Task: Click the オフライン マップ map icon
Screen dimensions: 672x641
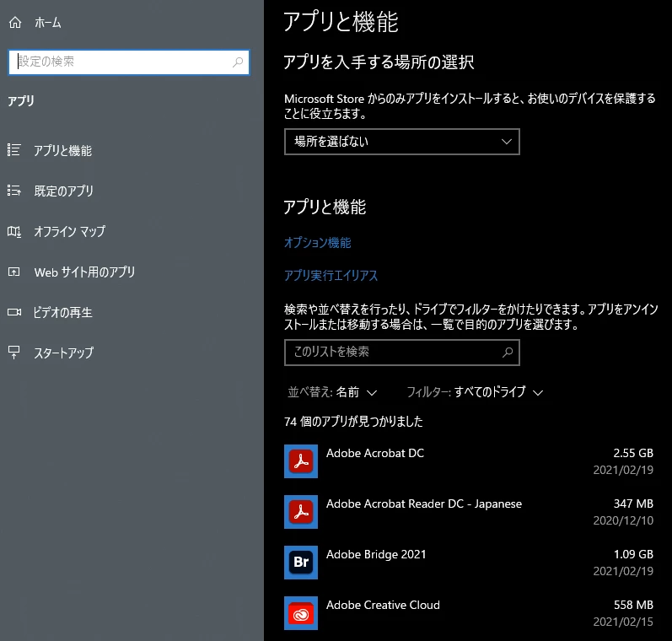Action: 13,232
